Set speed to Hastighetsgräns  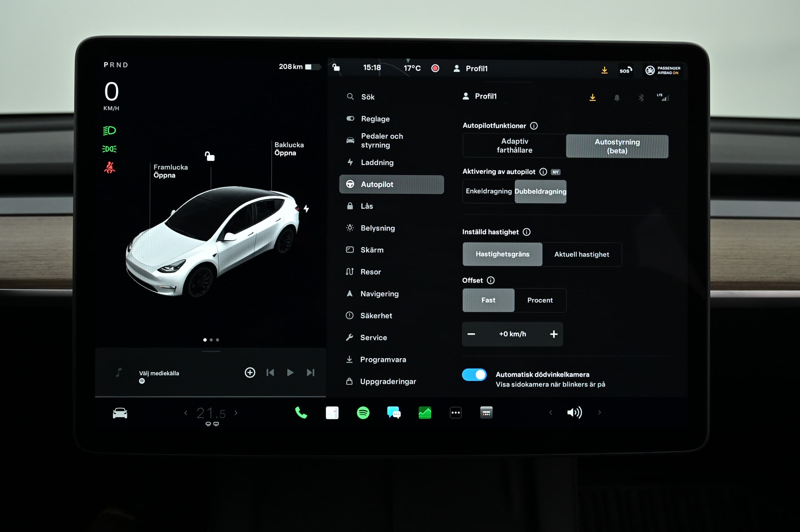pyautogui.click(x=502, y=254)
